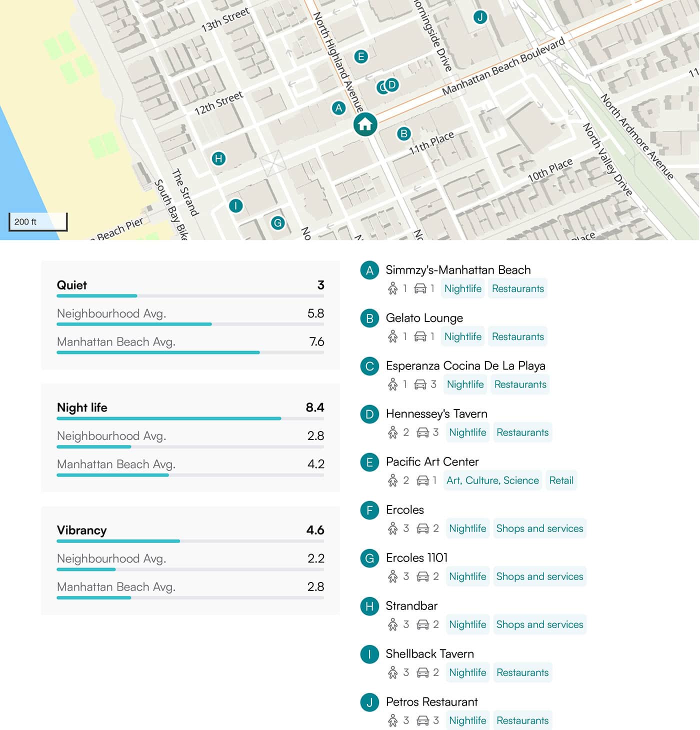Select map marker I on the map

[x=235, y=205]
